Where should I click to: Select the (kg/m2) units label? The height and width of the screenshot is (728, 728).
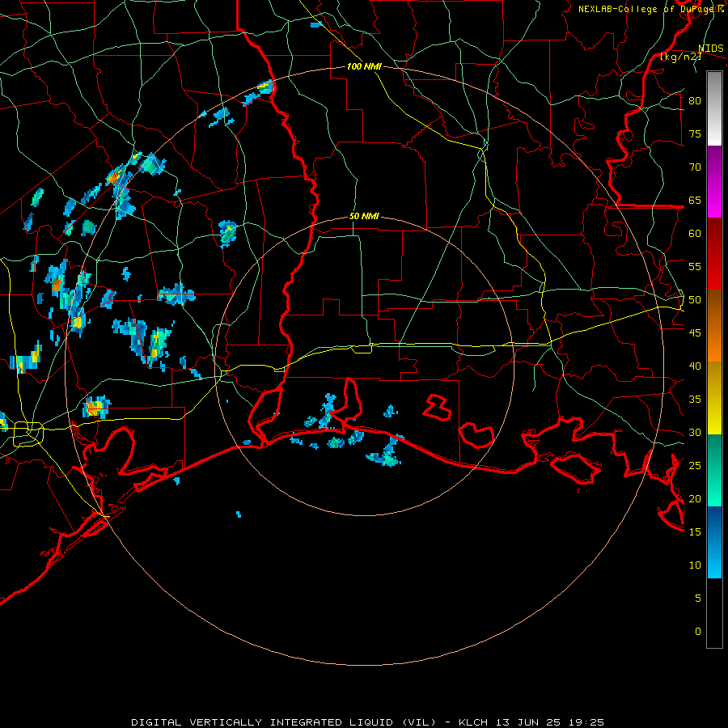coord(680,57)
